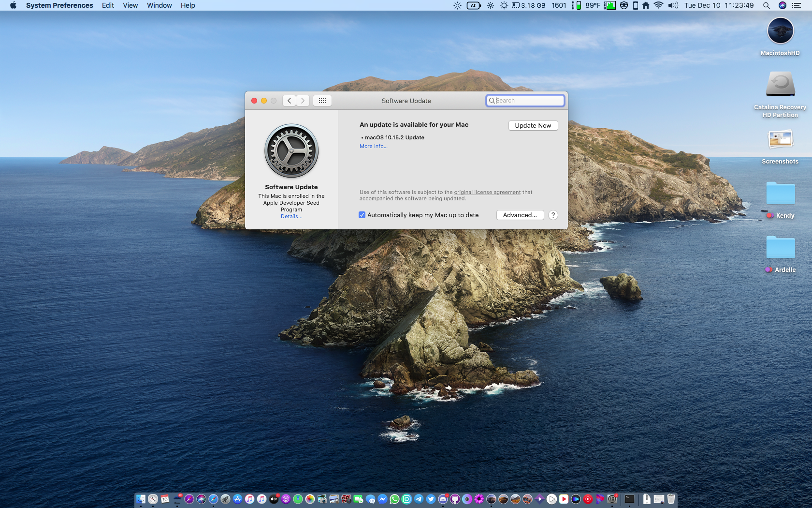Open the Apple menu
Image resolution: width=812 pixels, height=508 pixels.
13,5
